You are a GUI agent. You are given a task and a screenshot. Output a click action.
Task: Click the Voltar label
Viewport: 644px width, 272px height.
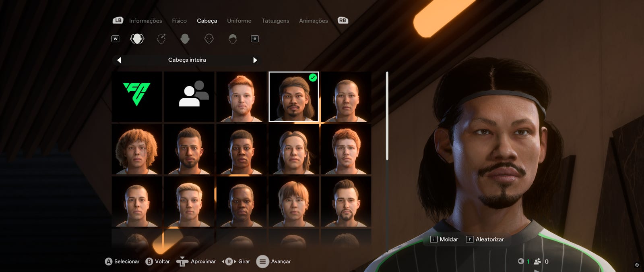163,262
